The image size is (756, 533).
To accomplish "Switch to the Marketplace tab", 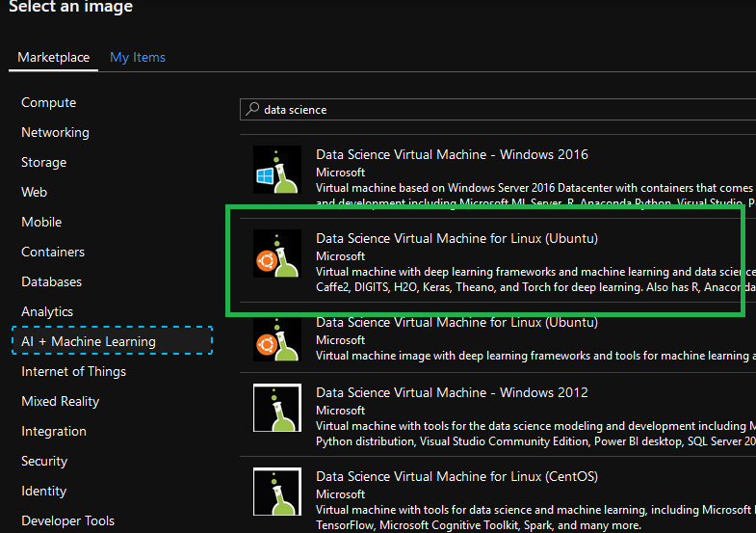I will tap(54, 58).
